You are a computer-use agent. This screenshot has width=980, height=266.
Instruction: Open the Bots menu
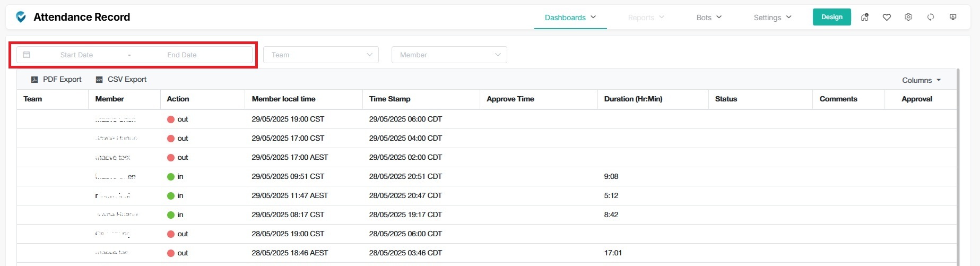[x=709, y=18]
